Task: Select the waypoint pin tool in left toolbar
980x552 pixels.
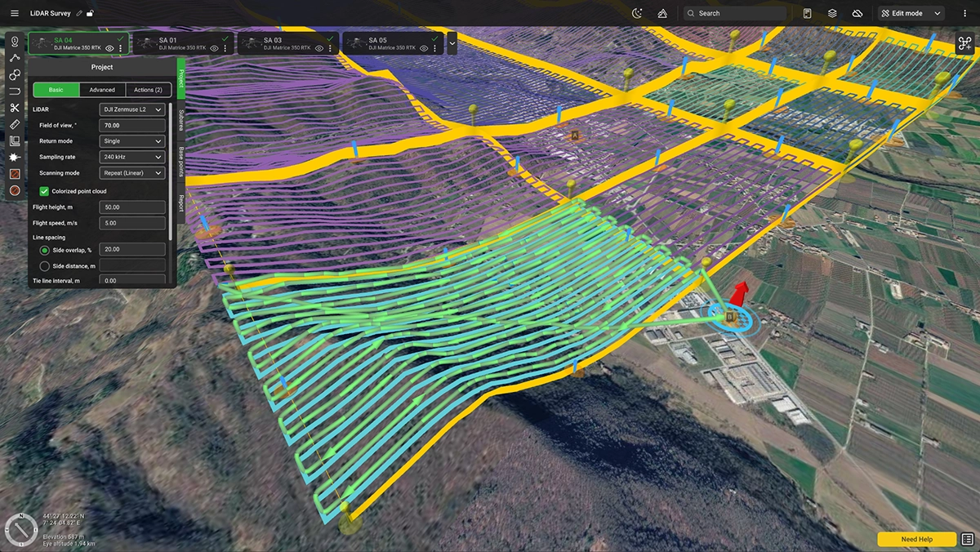Action: pyautogui.click(x=15, y=42)
